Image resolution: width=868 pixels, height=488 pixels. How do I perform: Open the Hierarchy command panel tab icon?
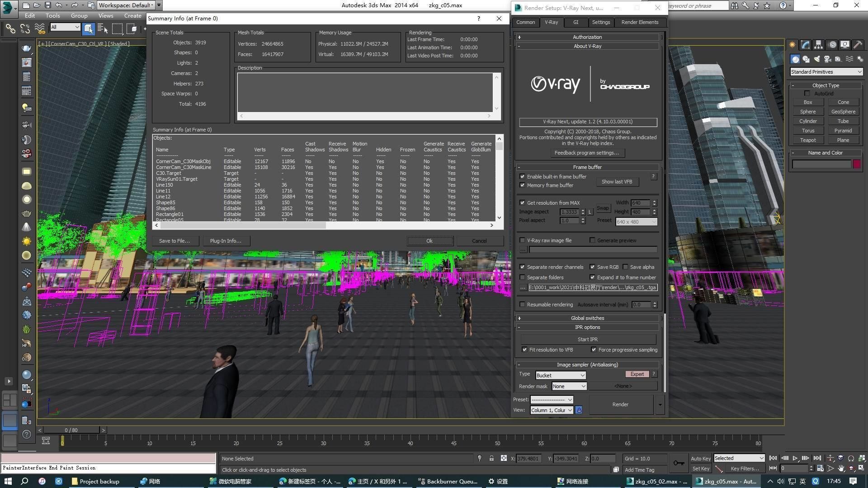(x=818, y=45)
